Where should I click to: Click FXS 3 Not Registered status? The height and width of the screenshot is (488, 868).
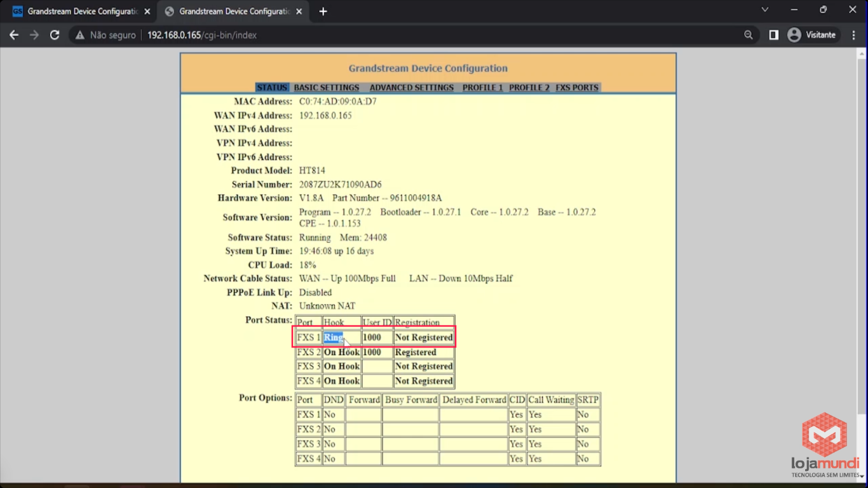pos(424,366)
